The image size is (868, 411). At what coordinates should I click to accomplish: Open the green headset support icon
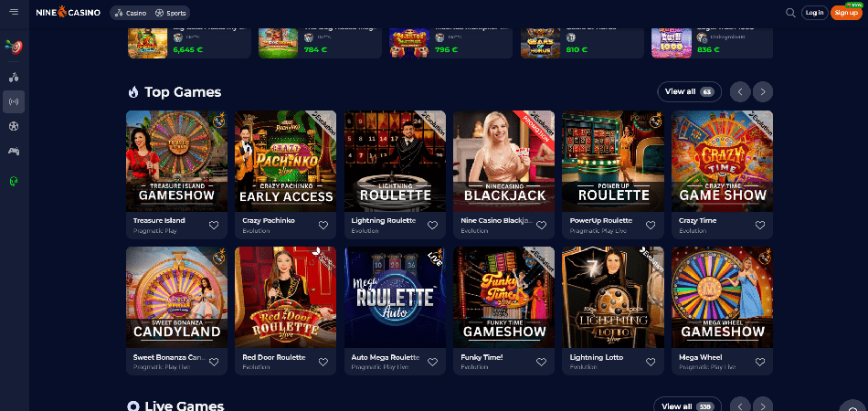pos(14,181)
